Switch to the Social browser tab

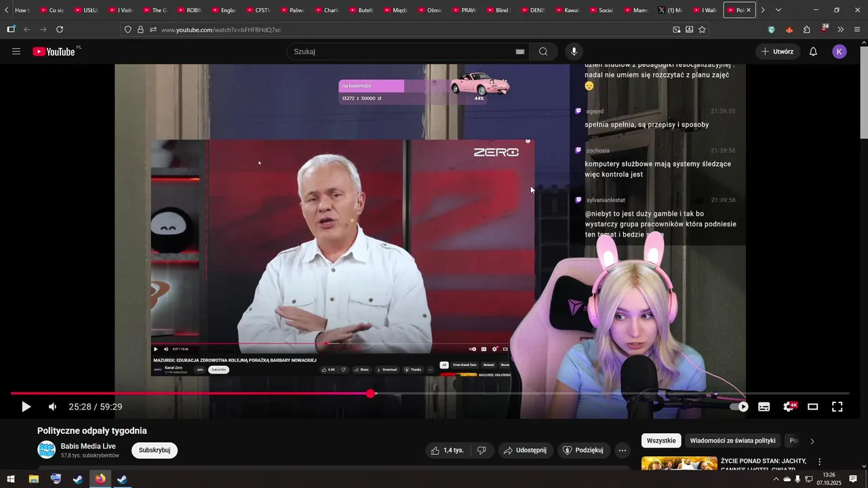click(601, 10)
